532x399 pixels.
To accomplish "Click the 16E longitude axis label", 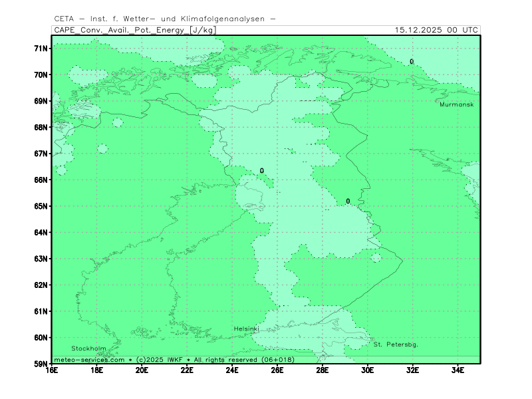I will tap(52, 370).
